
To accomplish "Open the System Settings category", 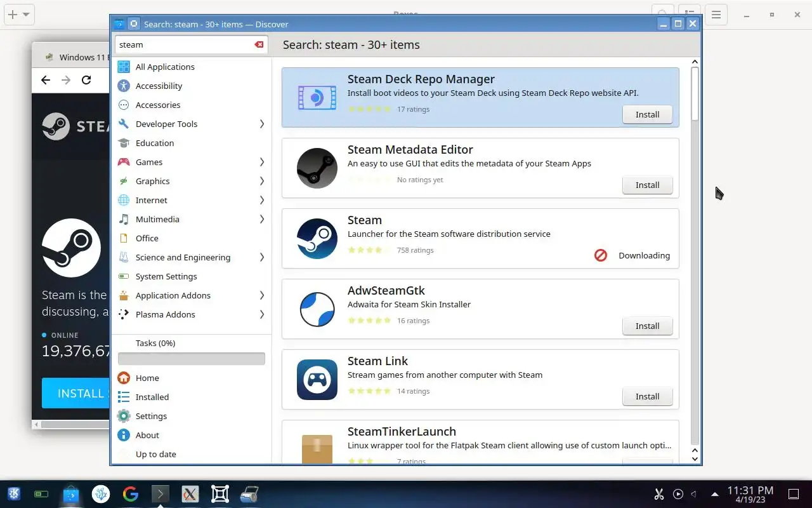I will click(x=191, y=276).
